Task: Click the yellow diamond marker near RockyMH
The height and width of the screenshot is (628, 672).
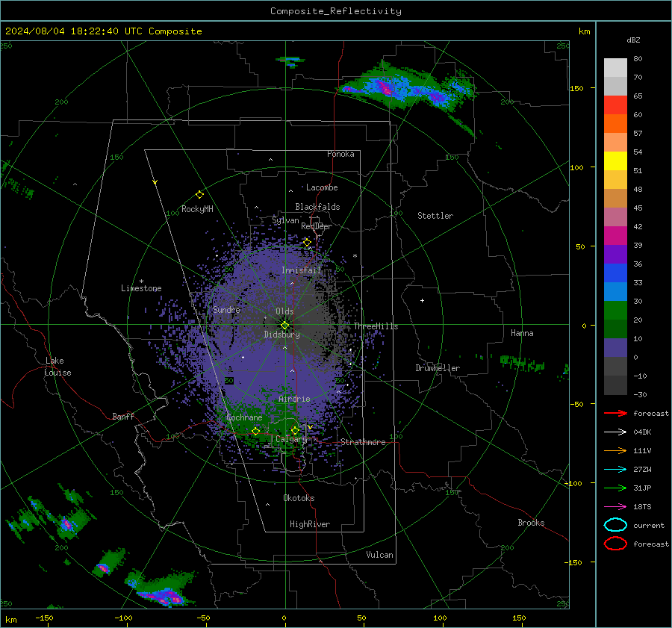Action: [x=199, y=195]
